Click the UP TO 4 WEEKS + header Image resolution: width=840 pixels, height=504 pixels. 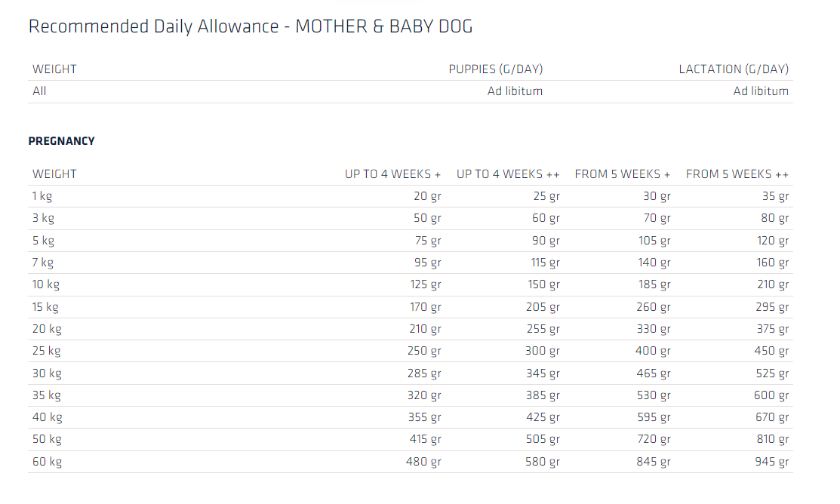[x=392, y=174]
